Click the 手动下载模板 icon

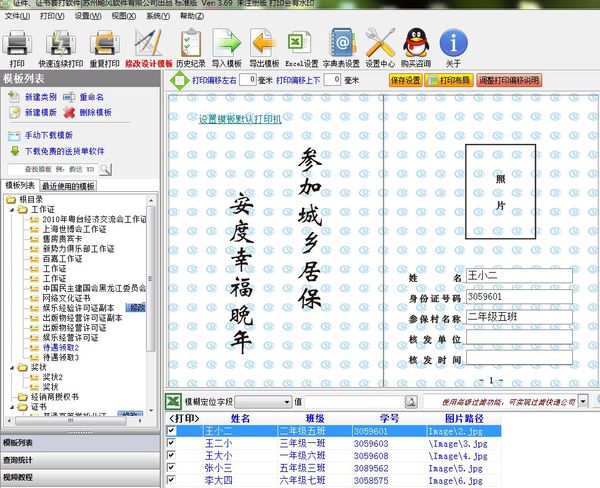click(15, 135)
